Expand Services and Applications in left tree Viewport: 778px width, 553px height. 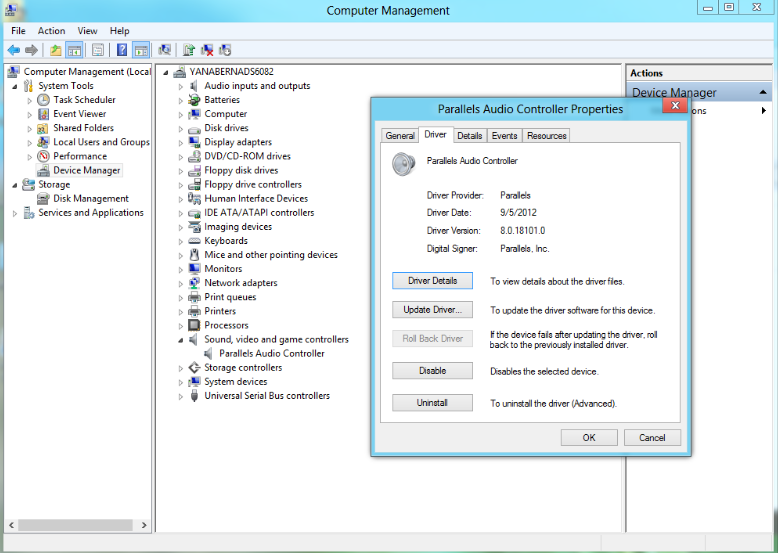point(15,213)
